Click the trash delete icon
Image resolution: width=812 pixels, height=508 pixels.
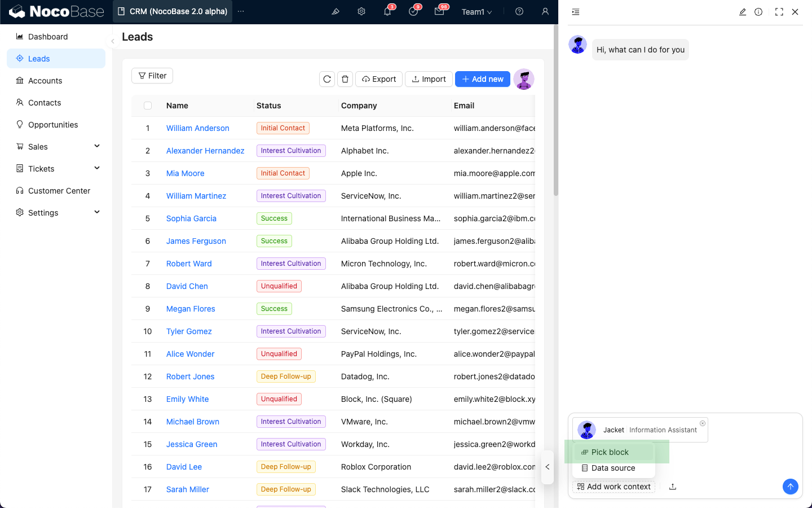coord(345,79)
